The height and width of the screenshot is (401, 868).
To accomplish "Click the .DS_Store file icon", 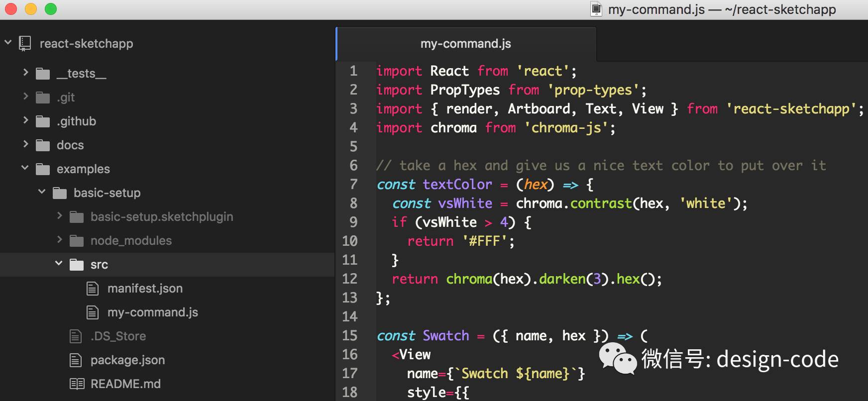I will coord(76,336).
